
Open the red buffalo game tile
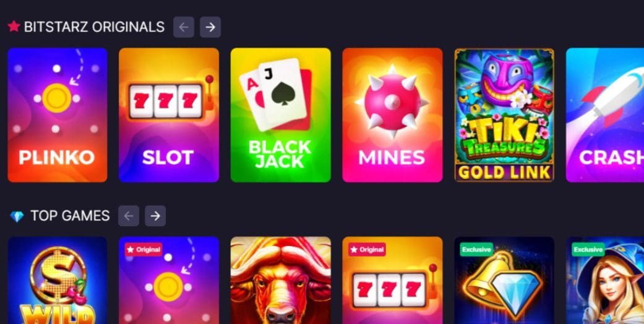(280, 281)
